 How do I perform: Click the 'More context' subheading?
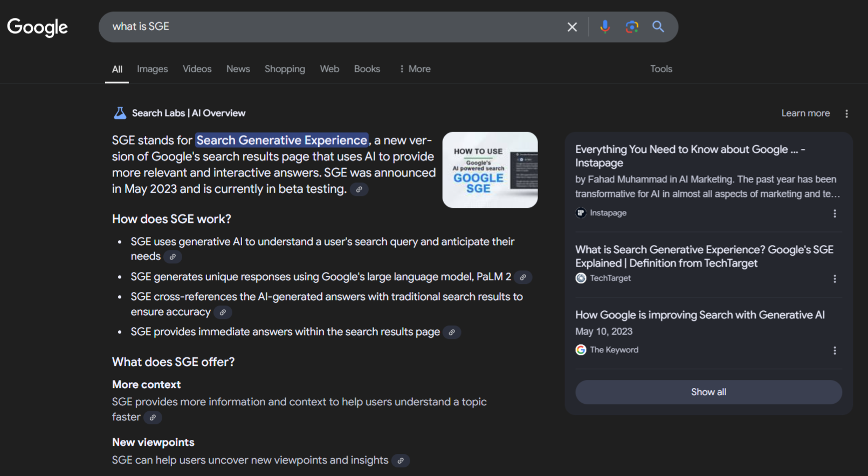click(146, 385)
